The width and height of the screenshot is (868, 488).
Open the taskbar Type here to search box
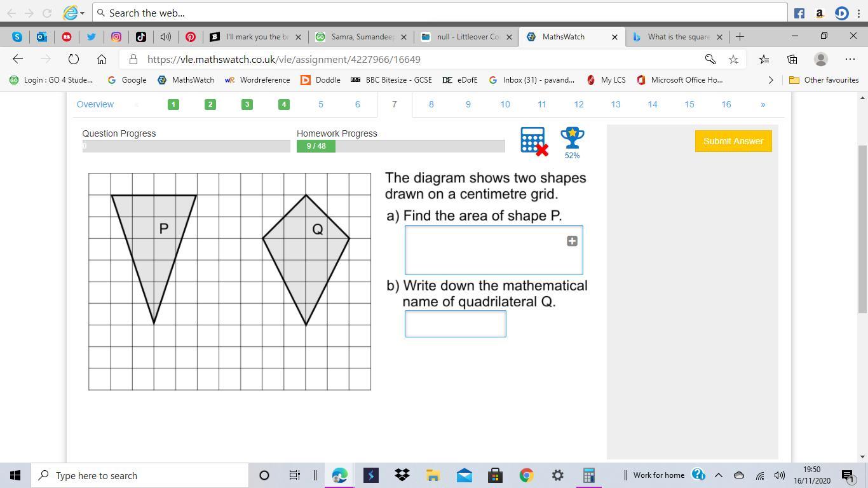point(140,475)
